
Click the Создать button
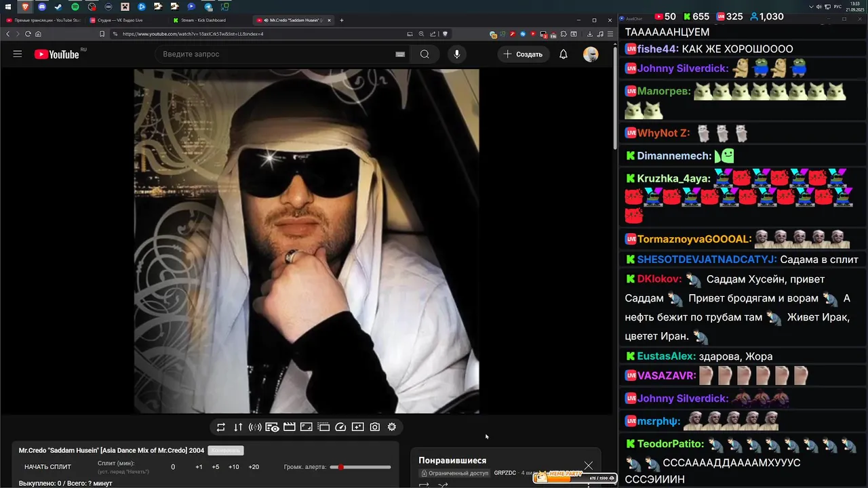tap(523, 54)
